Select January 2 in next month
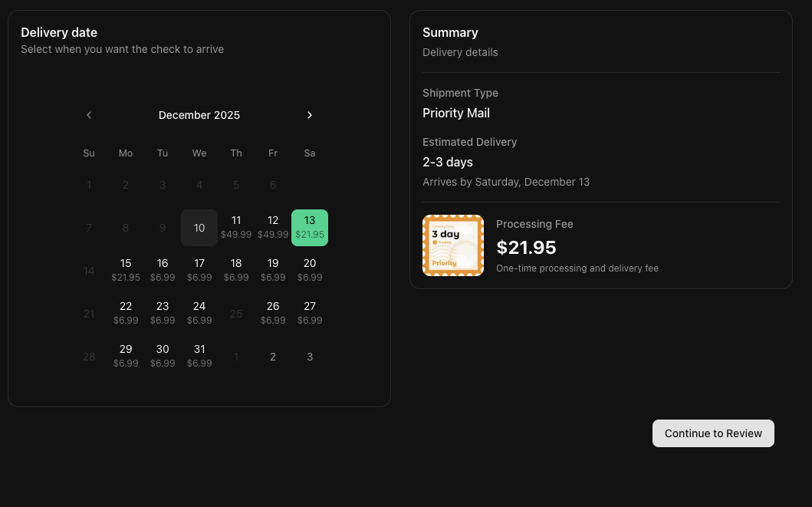The image size is (812, 507). (273, 357)
